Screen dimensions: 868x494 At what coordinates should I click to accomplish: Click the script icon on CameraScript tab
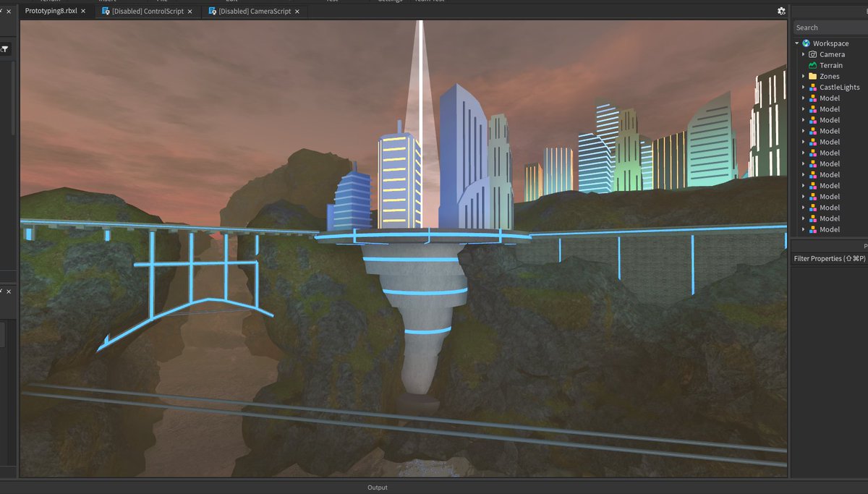213,11
